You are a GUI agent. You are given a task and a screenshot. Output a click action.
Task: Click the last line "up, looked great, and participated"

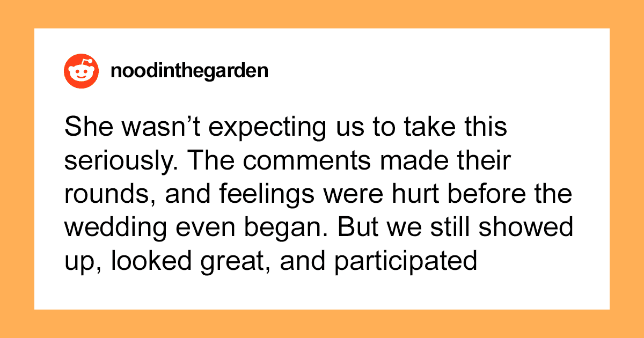click(270, 261)
